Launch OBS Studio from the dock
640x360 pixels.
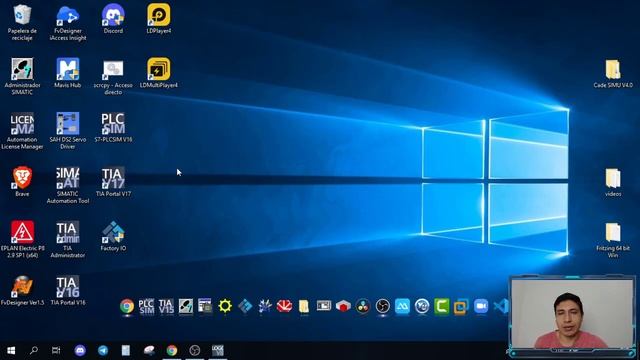(382, 306)
